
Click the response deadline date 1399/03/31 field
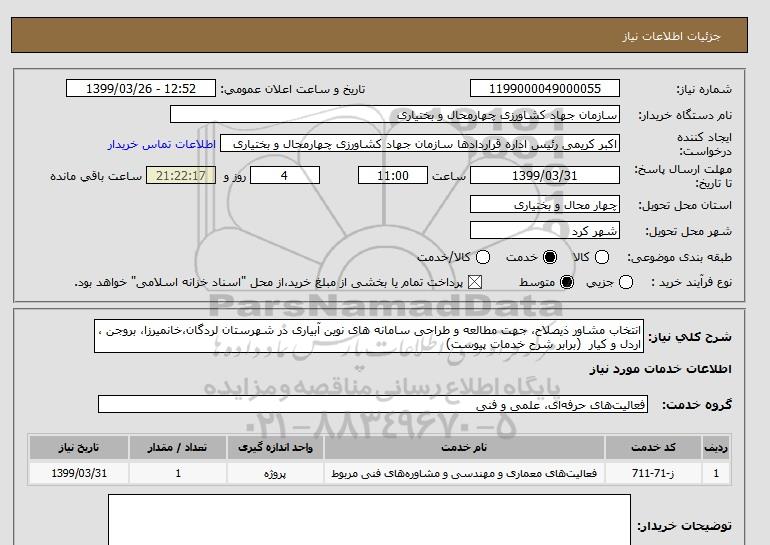tap(545, 175)
